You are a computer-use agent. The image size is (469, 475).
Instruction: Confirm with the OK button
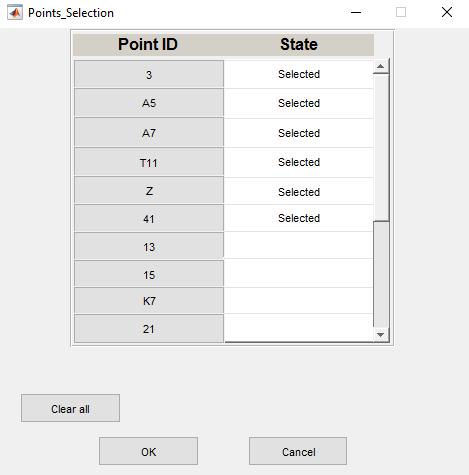tap(148, 451)
